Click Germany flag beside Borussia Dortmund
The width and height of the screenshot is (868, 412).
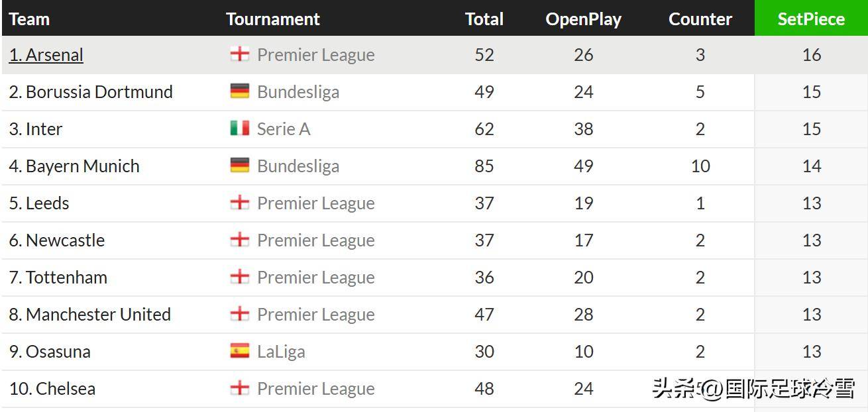tap(239, 91)
